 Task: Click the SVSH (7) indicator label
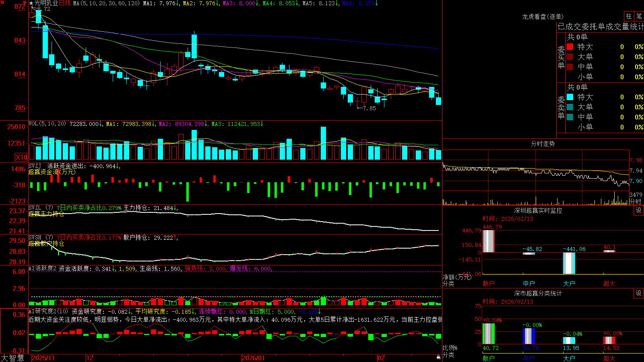[x=41, y=238]
